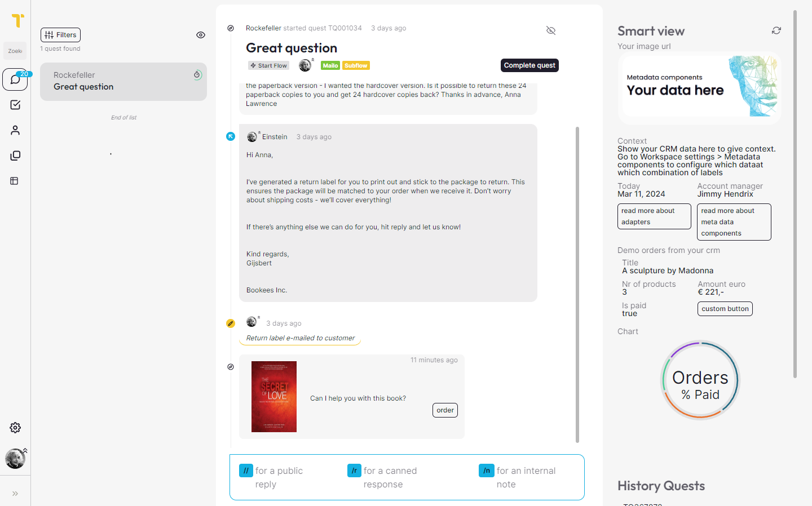Viewport: 812px width, 506px height.
Task: Expand the sidebar with double chevron
Action: (x=15, y=494)
